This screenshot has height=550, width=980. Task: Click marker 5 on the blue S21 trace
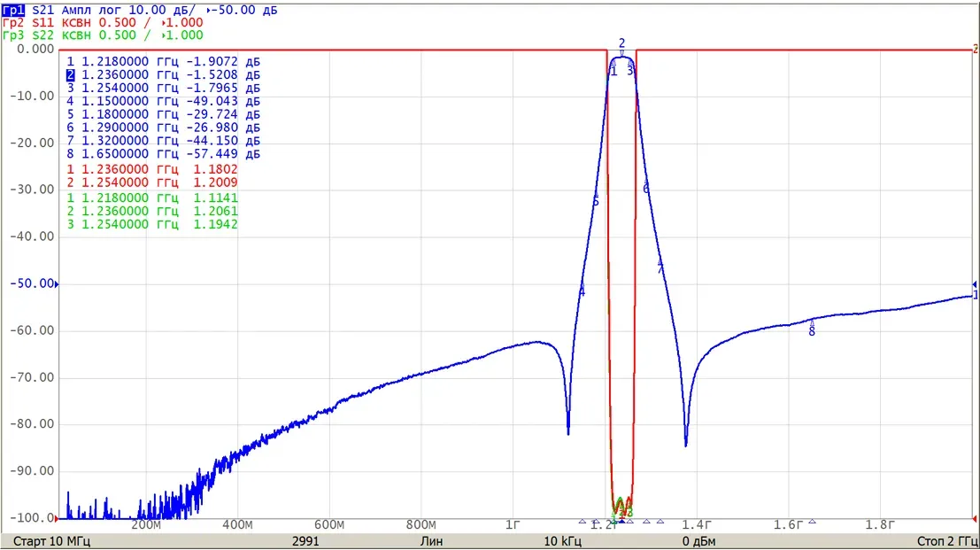596,201
